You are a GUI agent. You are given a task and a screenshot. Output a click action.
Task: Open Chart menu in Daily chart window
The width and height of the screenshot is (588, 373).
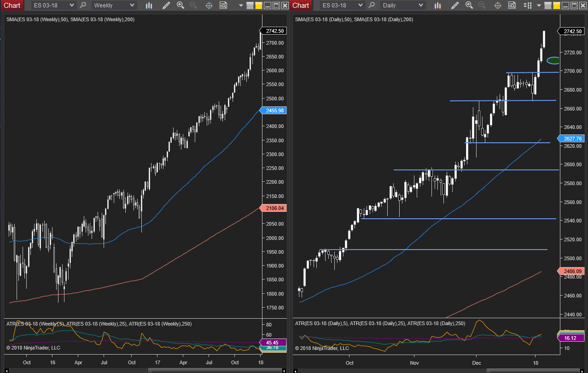pos(301,5)
